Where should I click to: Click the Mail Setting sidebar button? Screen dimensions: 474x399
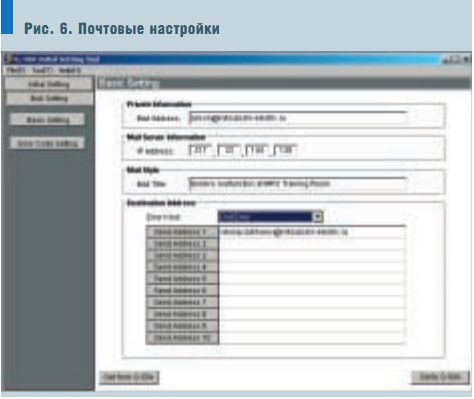point(49,98)
